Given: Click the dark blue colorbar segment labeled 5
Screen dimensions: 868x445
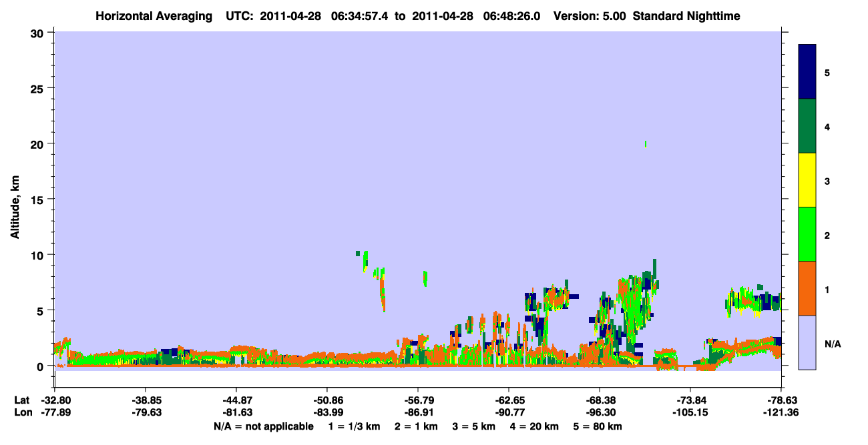Looking at the screenshot, I should pos(807,71).
